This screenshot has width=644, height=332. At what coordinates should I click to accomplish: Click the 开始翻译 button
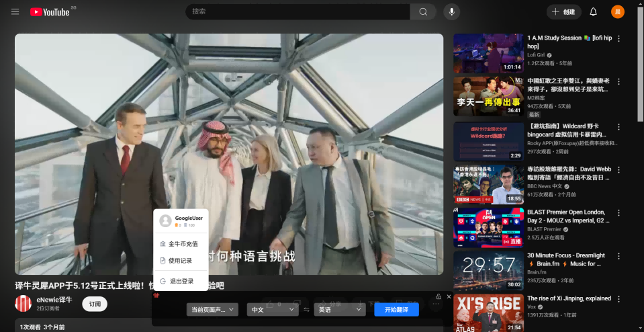pyautogui.click(x=396, y=310)
